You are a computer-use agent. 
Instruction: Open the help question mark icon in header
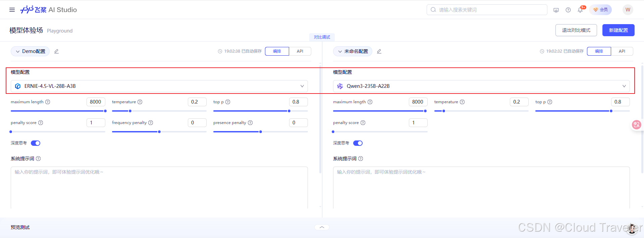point(568,10)
